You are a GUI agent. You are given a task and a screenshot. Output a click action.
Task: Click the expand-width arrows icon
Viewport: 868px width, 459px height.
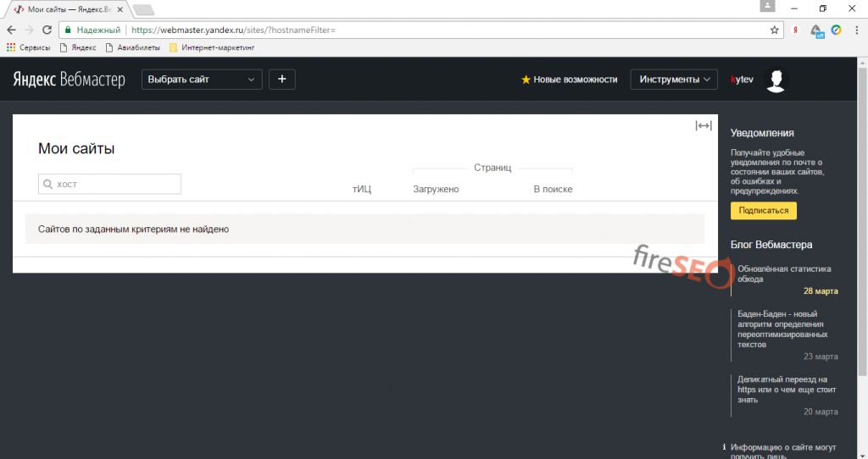point(703,126)
